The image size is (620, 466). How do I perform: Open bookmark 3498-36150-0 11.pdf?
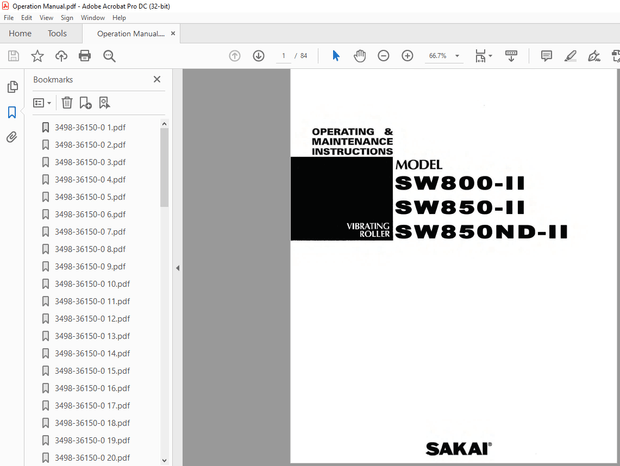(92, 301)
